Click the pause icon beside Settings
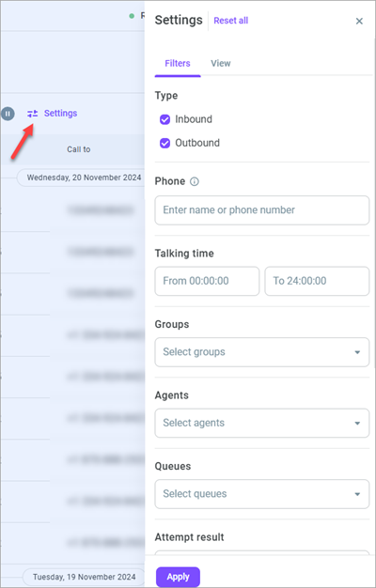376x588 pixels. pyautogui.click(x=8, y=114)
